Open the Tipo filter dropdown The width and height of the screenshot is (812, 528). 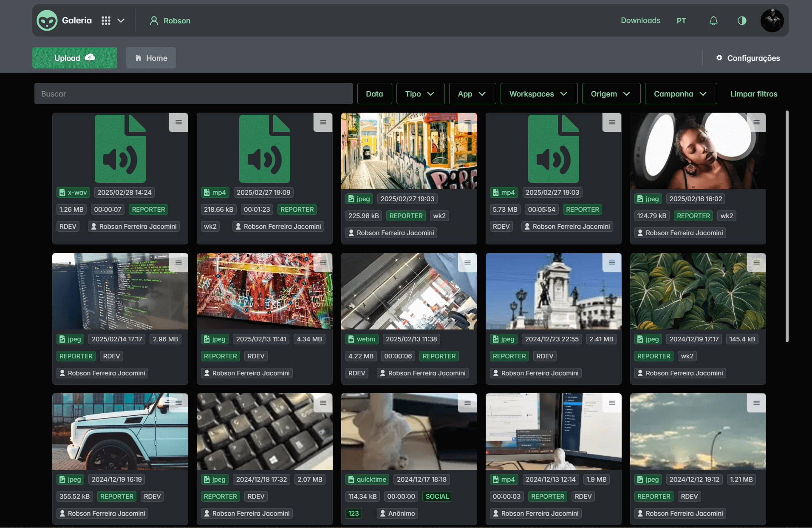click(420, 94)
